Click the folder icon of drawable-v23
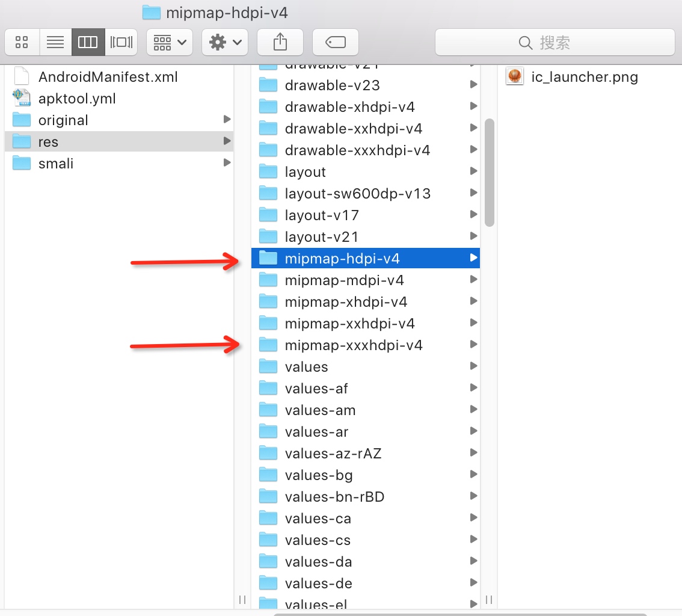 268,84
